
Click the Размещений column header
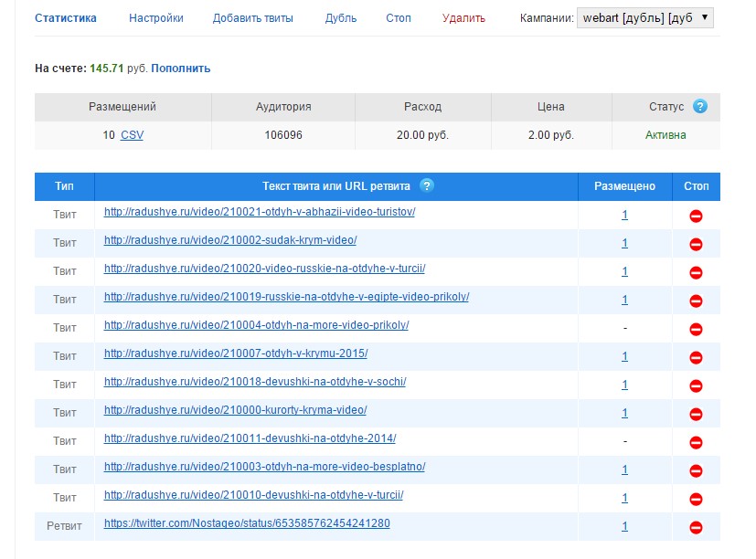[x=122, y=107]
